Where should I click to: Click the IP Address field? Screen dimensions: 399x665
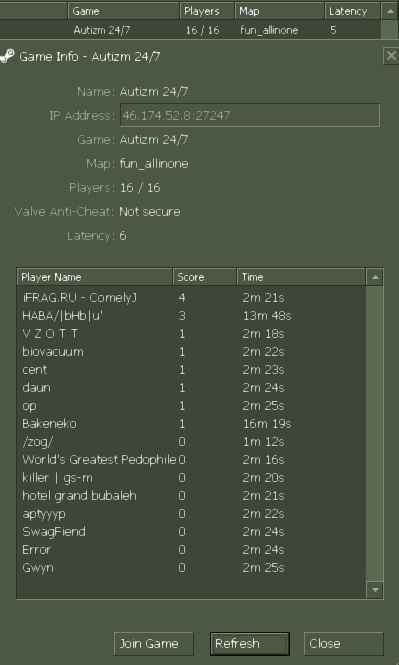pyautogui.click(x=250, y=115)
